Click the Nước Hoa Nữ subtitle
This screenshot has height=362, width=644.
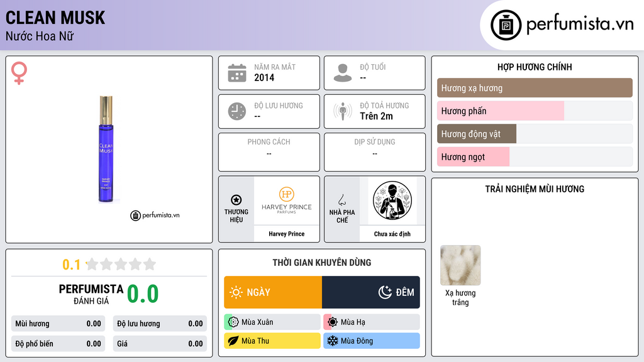point(40,36)
